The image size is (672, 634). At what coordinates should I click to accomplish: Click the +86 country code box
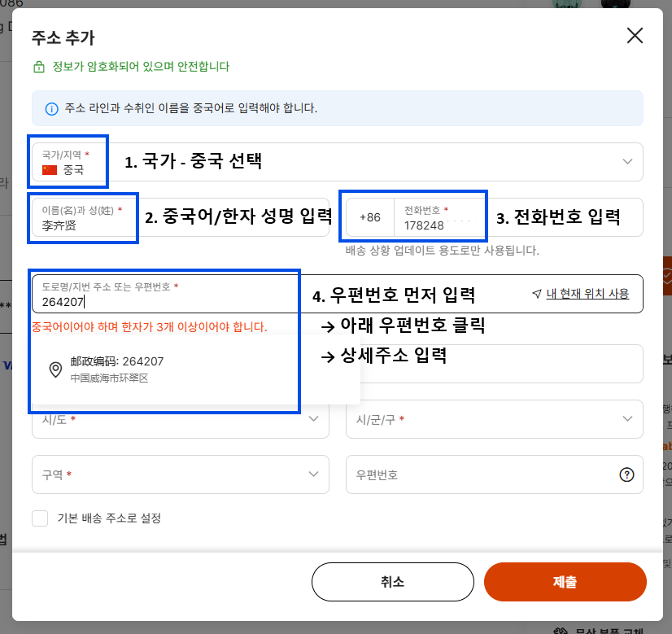tap(370, 218)
